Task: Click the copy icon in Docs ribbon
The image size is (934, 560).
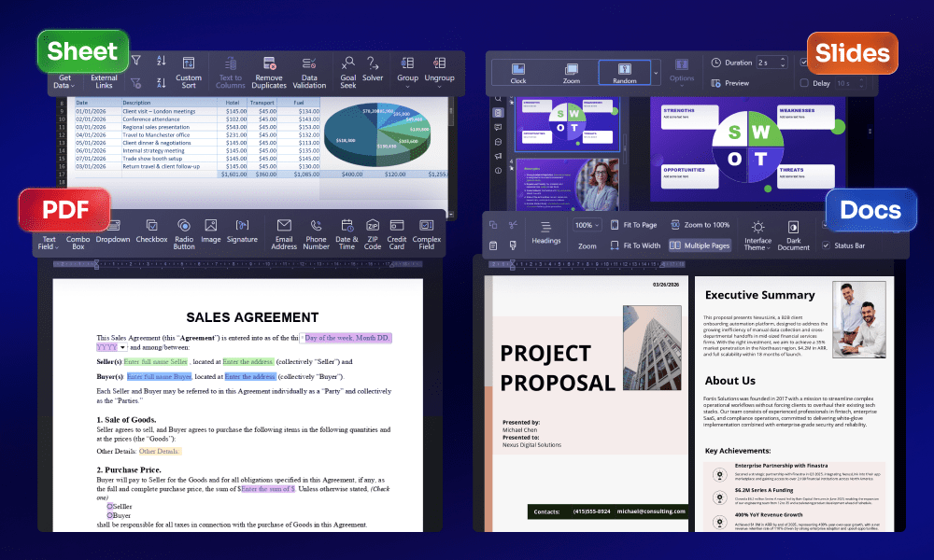Action: [493, 225]
